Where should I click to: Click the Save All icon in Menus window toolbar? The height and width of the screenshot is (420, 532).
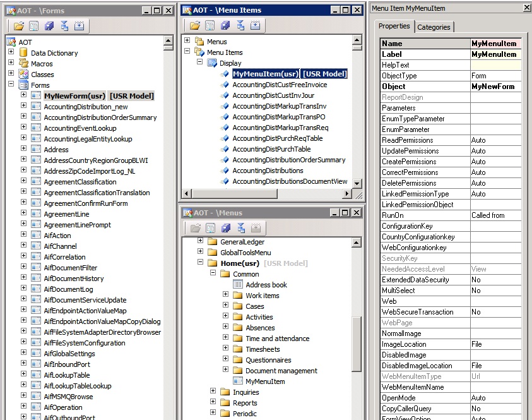click(226, 228)
